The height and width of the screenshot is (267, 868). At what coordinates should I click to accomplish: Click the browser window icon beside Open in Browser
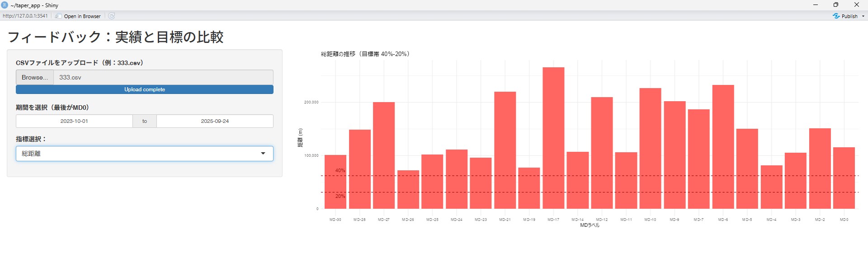coord(59,16)
